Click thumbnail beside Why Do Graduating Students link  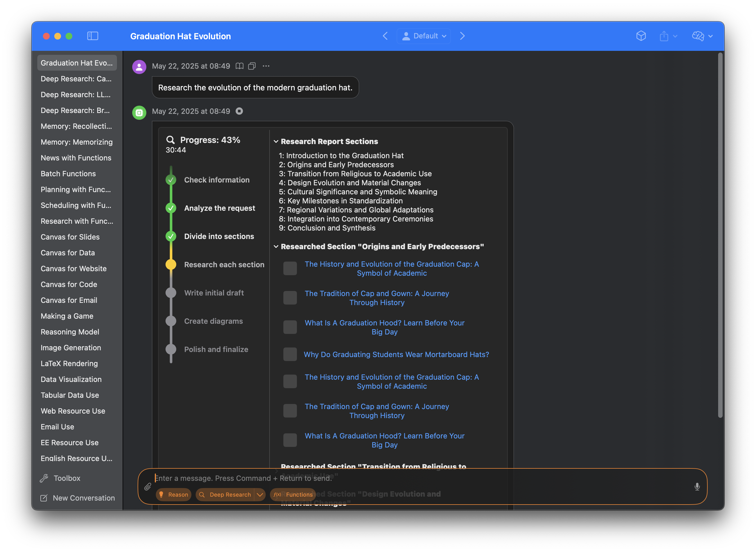[x=290, y=354]
